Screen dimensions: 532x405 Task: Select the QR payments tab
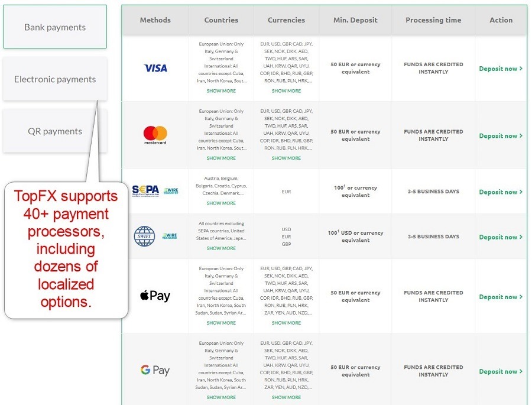pos(55,131)
